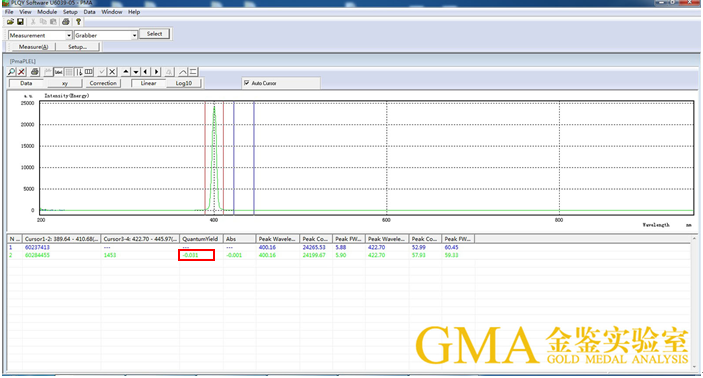Image resolution: width=703 pixels, height=378 pixels.
Task: Click cell value 60284455 in row 2
Action: tap(37, 255)
